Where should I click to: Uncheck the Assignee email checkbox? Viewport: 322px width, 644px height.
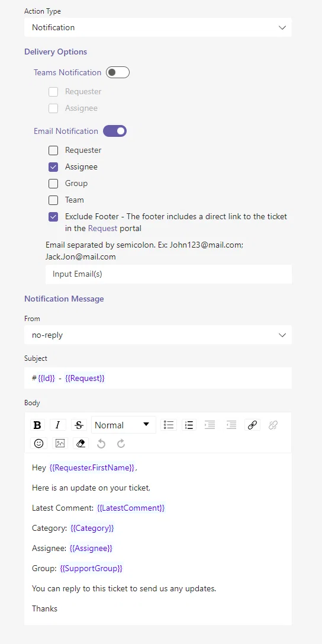pyautogui.click(x=53, y=167)
